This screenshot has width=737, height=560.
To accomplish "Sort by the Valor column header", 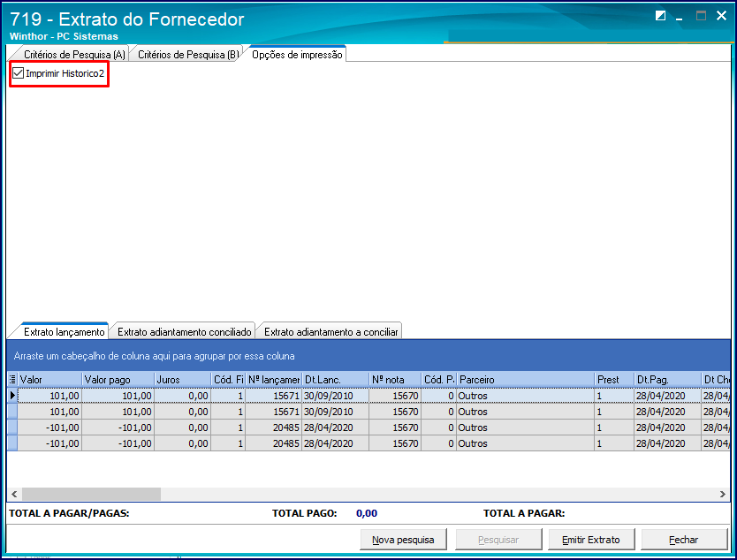I will 49,380.
